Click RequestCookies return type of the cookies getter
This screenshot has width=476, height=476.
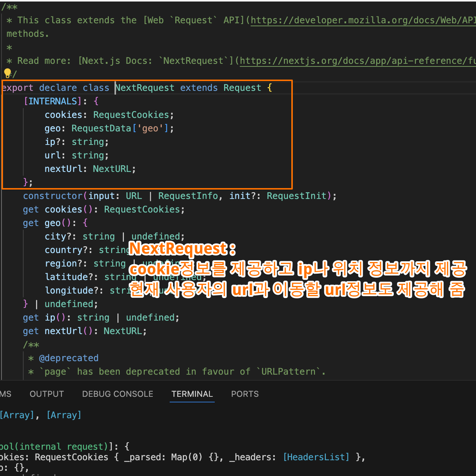[142, 209]
